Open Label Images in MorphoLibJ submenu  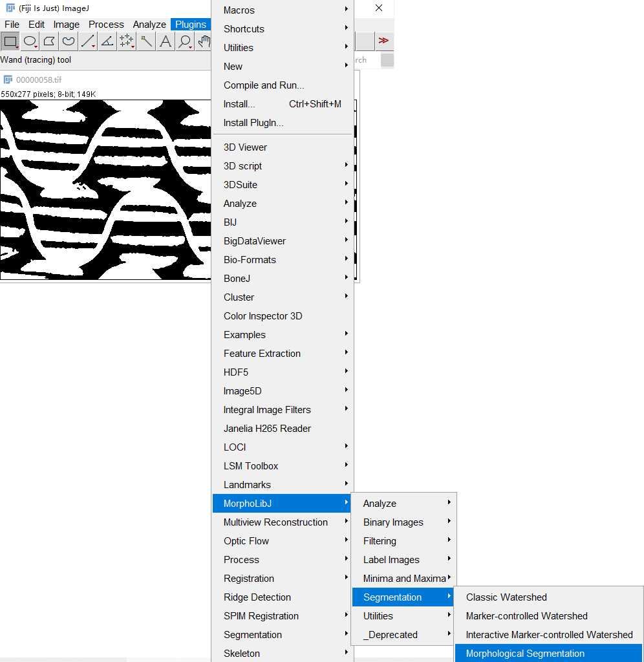pos(403,560)
